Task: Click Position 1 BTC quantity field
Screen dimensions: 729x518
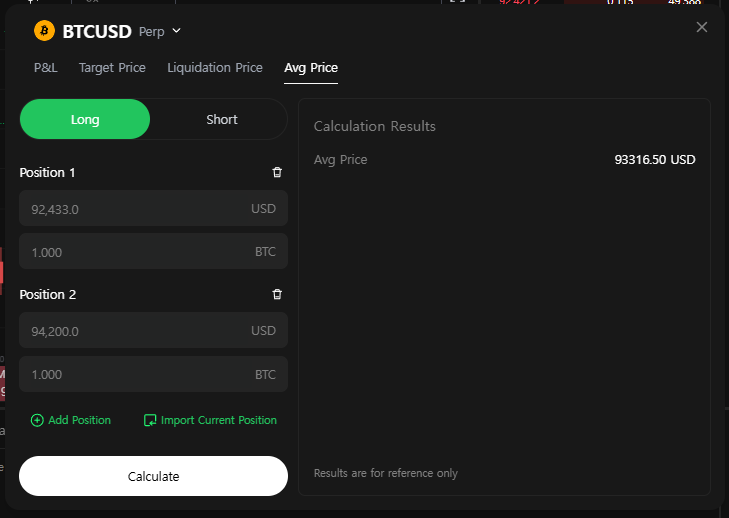Action: pyautogui.click(x=153, y=251)
